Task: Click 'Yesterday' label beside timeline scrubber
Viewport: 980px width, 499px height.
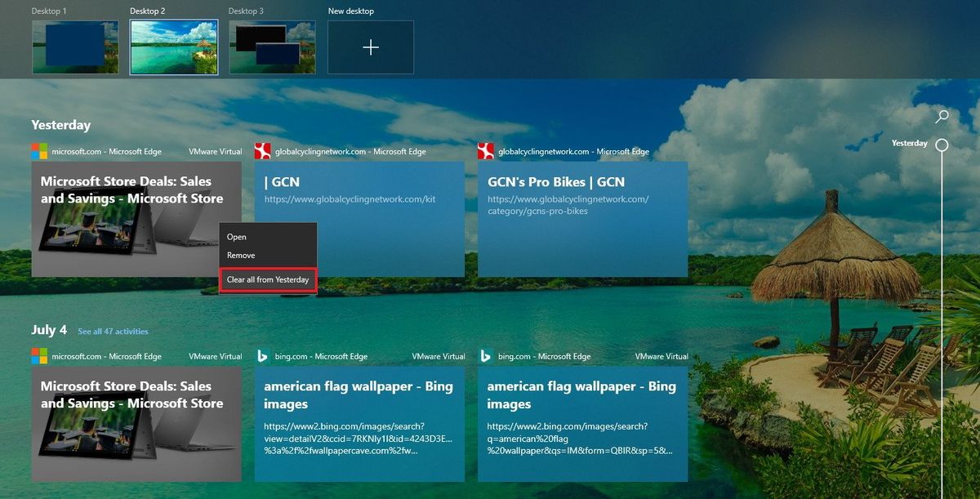Action: coord(910,143)
